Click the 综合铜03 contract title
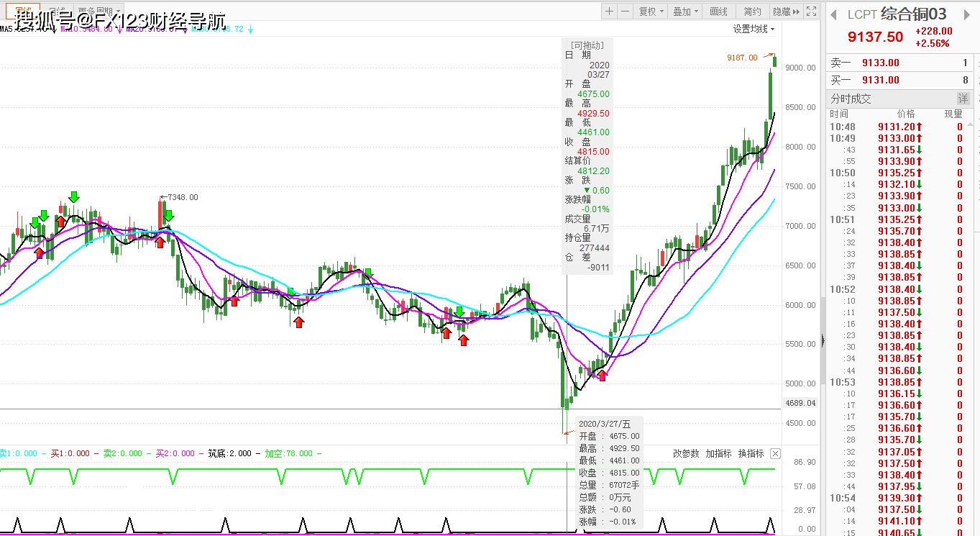This screenshot has height=536, width=980. (x=914, y=14)
